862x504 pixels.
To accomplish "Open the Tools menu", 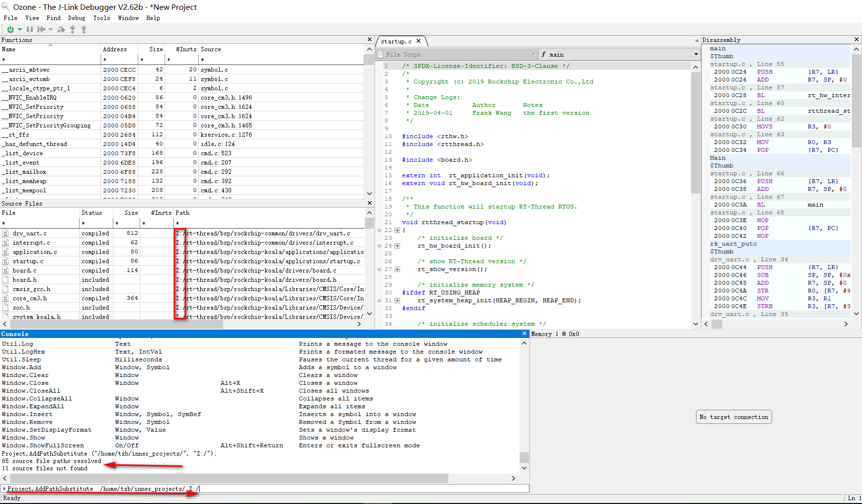I will [x=102, y=18].
